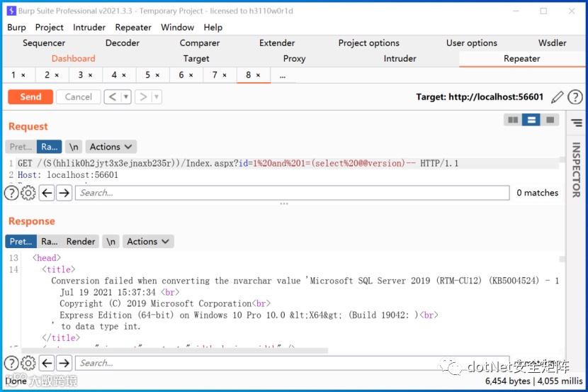Switch to the Proxy tab
Viewport: 588px width, 392px height.
(x=295, y=59)
